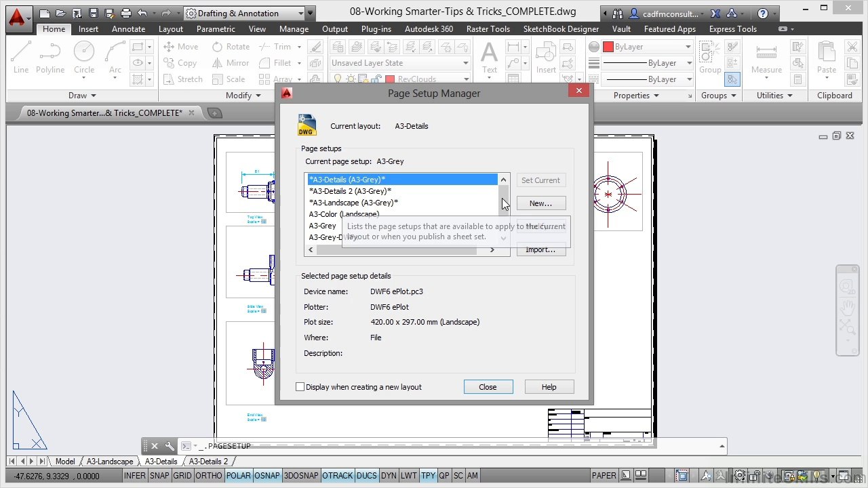The width and height of the screenshot is (868, 488).
Task: Expand the Properties panel flyout
Action: point(636,96)
